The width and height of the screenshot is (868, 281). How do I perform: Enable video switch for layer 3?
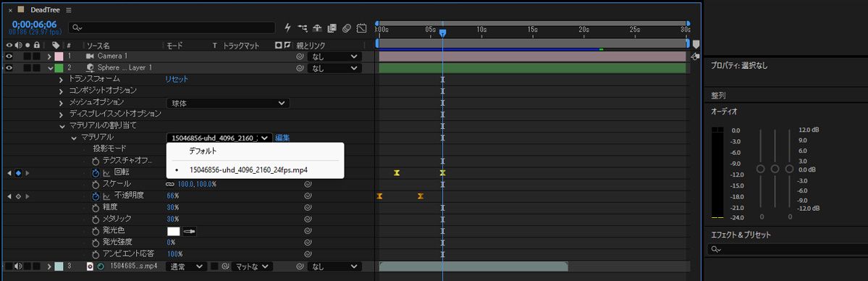[x=9, y=267]
